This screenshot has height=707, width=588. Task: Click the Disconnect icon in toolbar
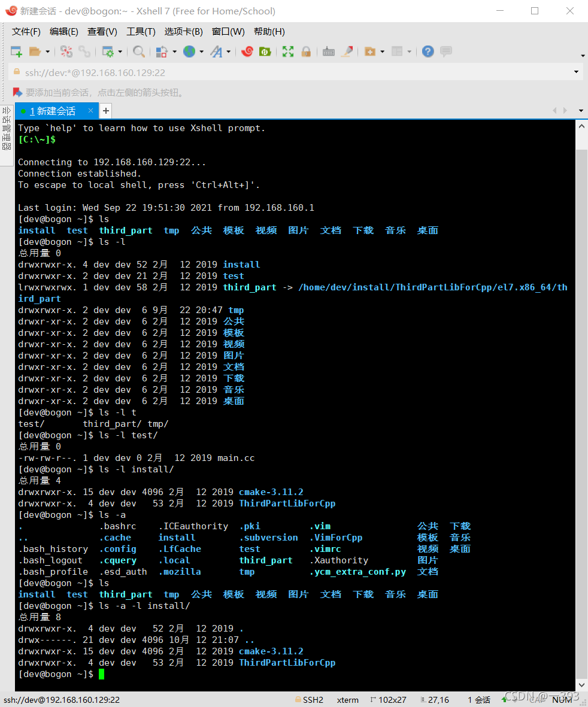coord(66,51)
